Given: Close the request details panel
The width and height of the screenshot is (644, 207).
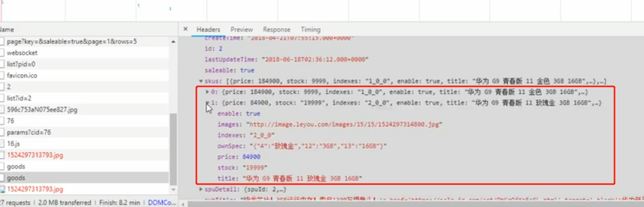Looking at the screenshot, I should [185, 29].
